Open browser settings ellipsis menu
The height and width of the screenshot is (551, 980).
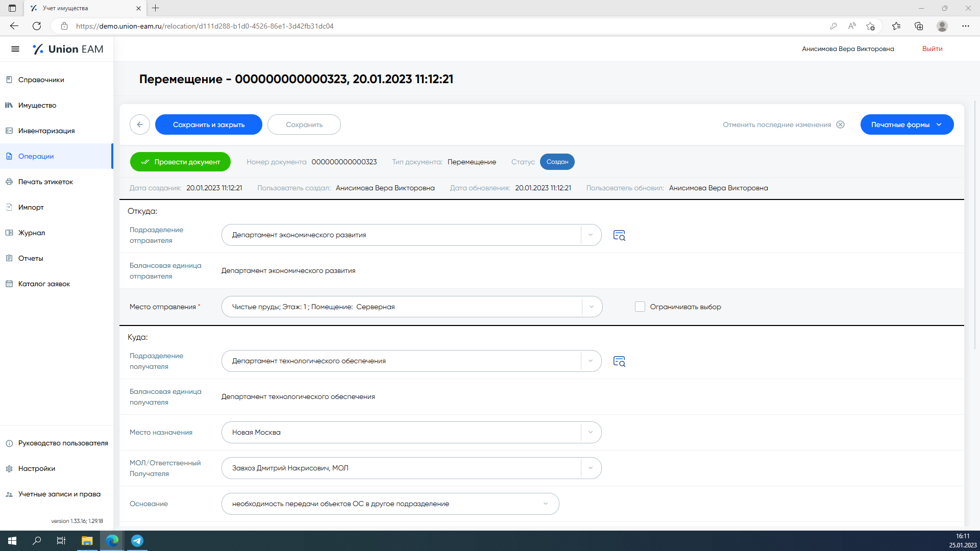pos(966,26)
